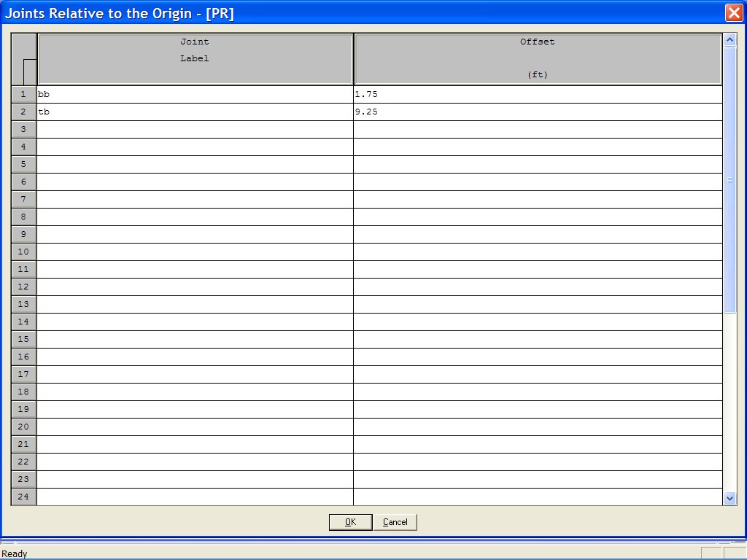Click the empty Joint Label cell in row 14
747x560 pixels.
(x=195, y=322)
